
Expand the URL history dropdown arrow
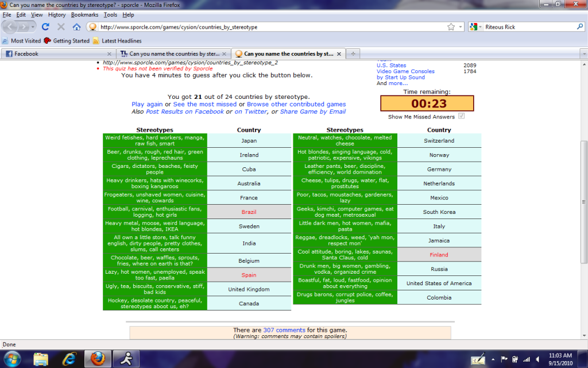click(460, 27)
